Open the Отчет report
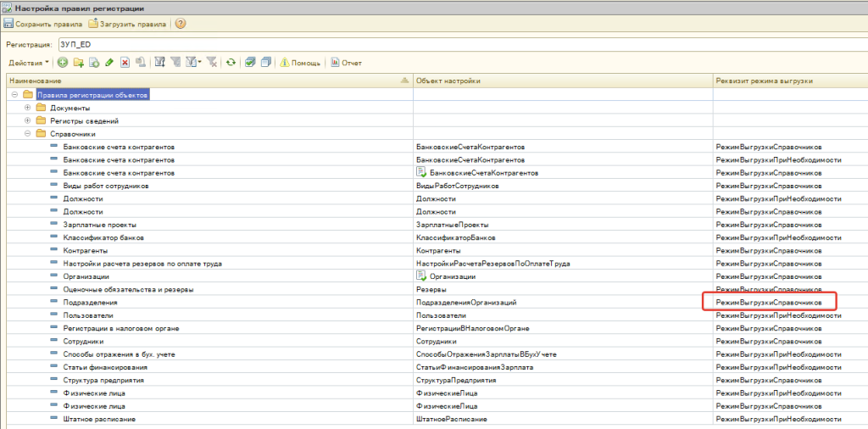 [346, 63]
